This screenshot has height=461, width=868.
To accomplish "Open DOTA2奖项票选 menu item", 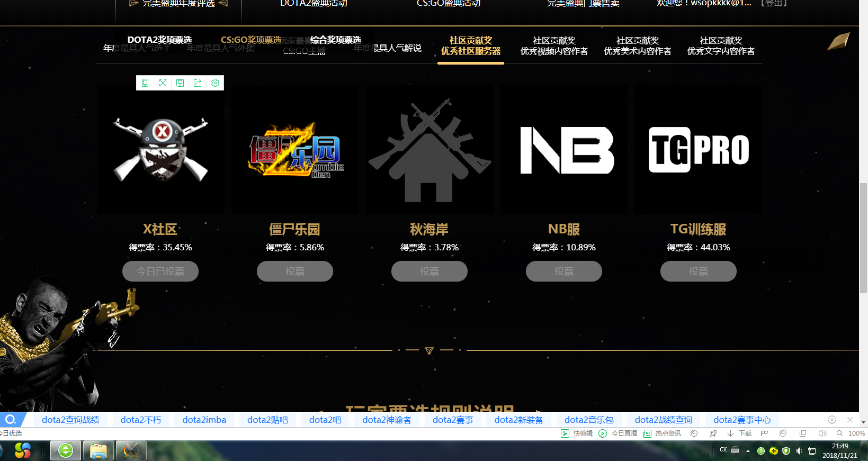I will (159, 40).
